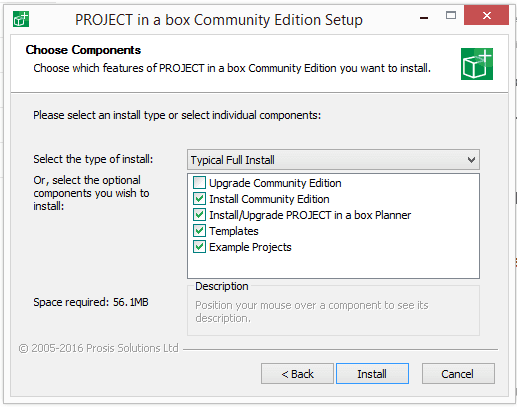Minimize the setup window
The height and width of the screenshot is (407, 517).
[424, 17]
